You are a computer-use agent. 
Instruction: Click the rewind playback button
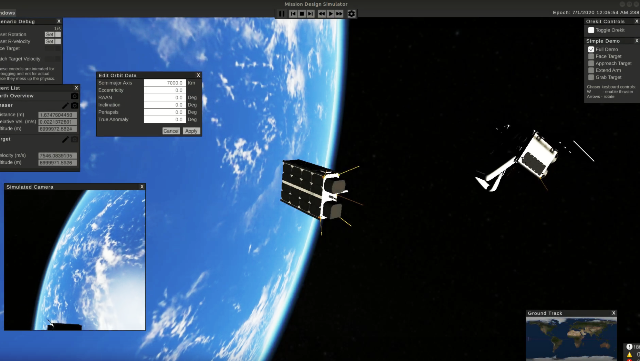pos(322,14)
